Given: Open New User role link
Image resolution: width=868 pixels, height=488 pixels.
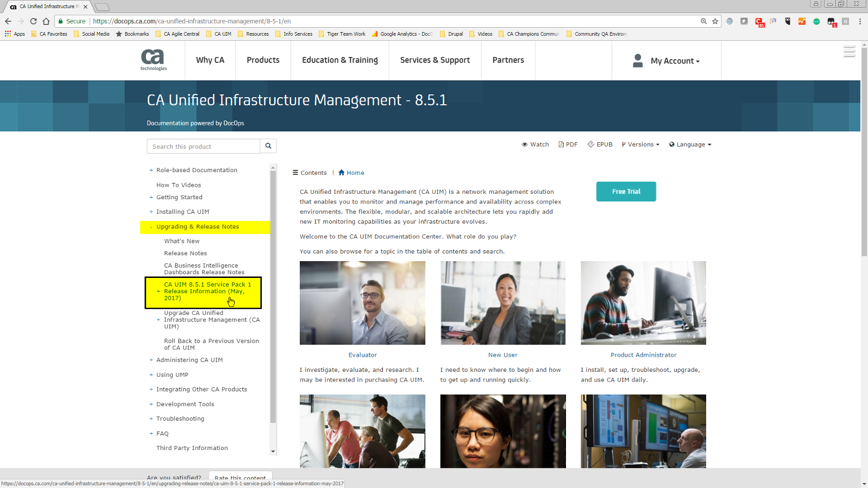Looking at the screenshot, I should 503,355.
